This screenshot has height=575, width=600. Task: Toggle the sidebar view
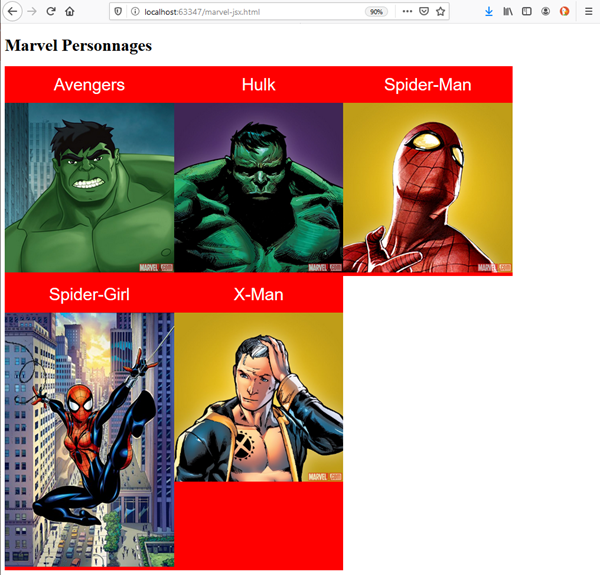click(527, 11)
